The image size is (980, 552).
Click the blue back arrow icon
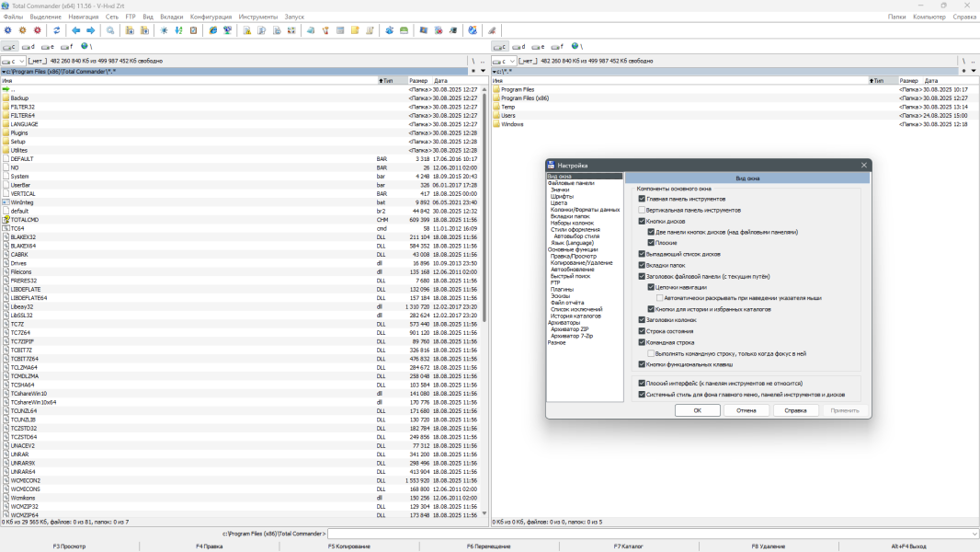76,30
